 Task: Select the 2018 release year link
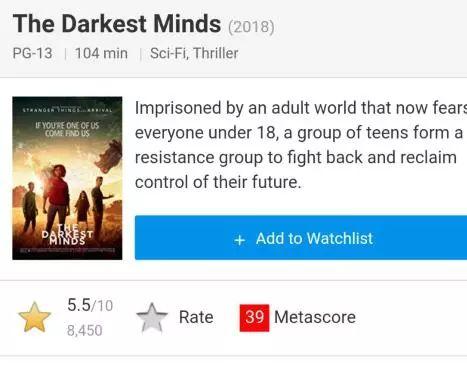[251, 27]
